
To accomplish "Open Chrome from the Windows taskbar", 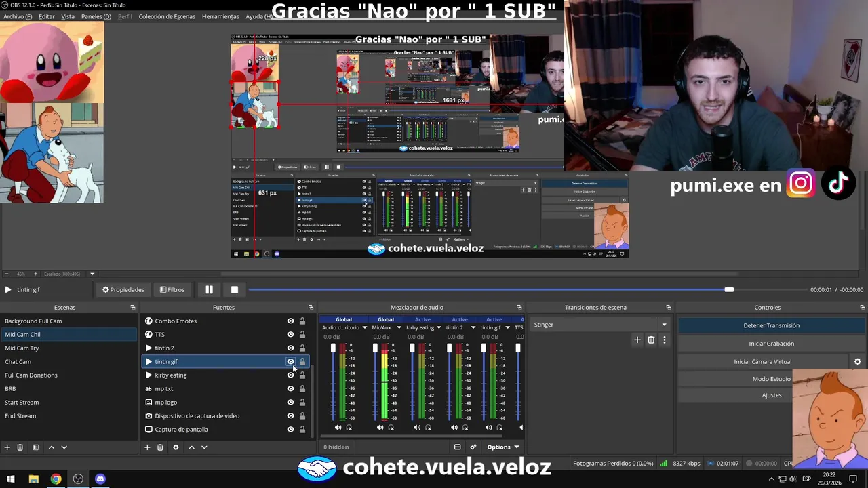I will coord(56,479).
